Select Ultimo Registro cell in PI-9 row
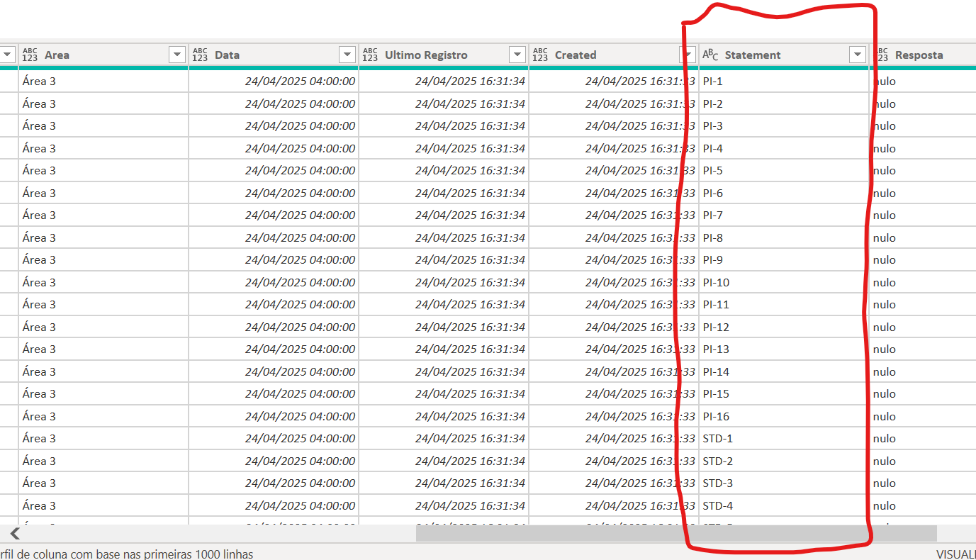 coord(444,260)
